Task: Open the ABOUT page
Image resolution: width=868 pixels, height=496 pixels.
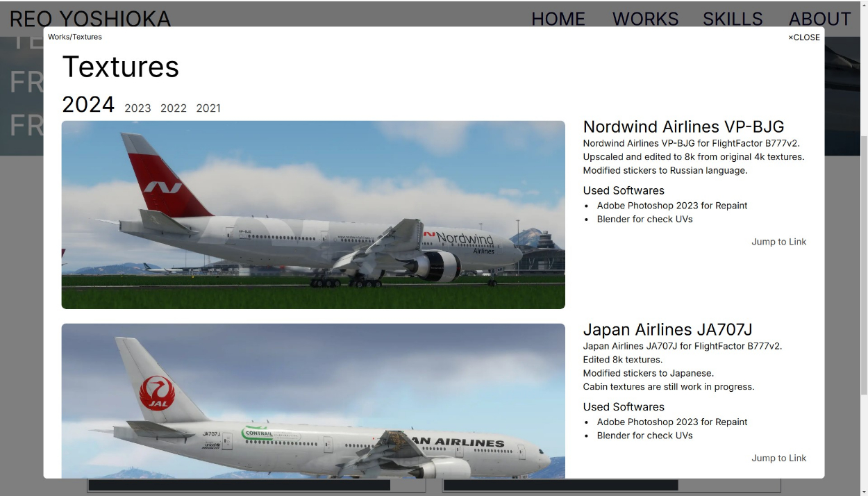Action: tap(819, 19)
